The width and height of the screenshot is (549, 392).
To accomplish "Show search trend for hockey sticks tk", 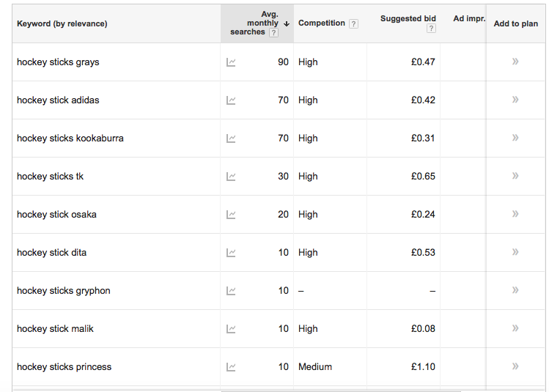I will [231, 177].
